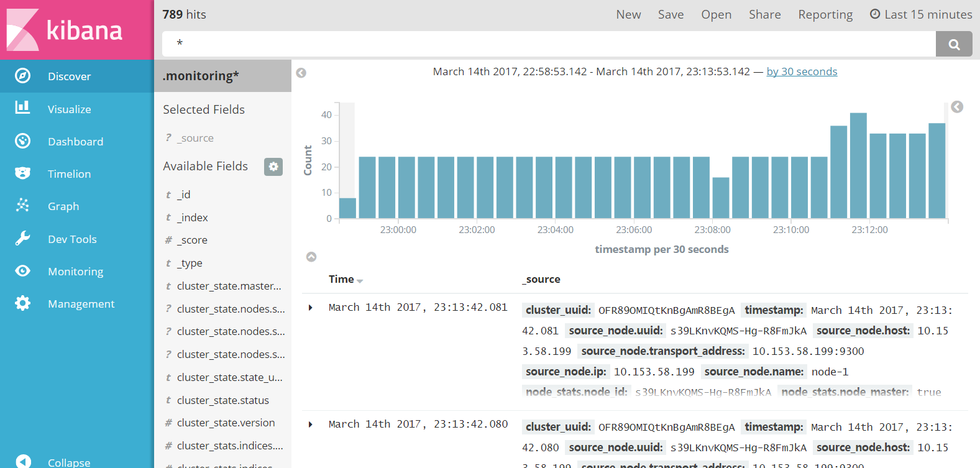Collapse the fields sidebar arrow

point(301,73)
